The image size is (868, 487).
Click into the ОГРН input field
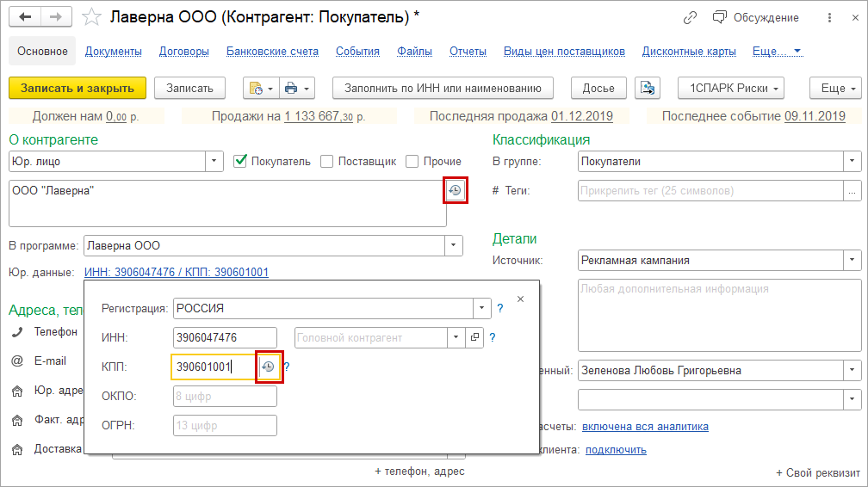coord(225,425)
